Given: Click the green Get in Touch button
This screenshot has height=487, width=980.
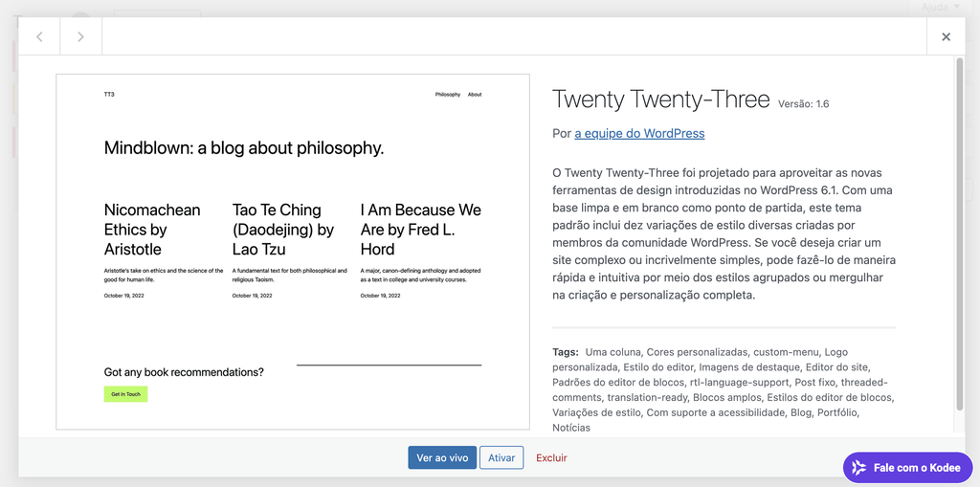Looking at the screenshot, I should [125, 394].
